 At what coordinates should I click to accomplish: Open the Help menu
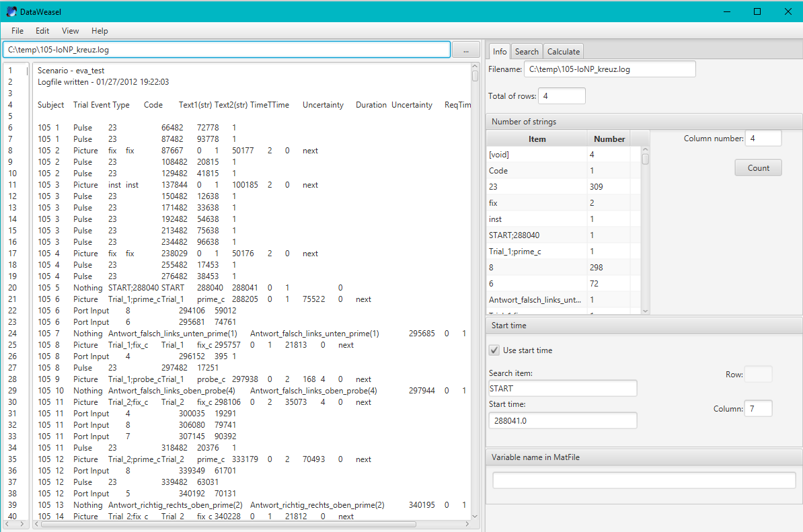tap(100, 31)
